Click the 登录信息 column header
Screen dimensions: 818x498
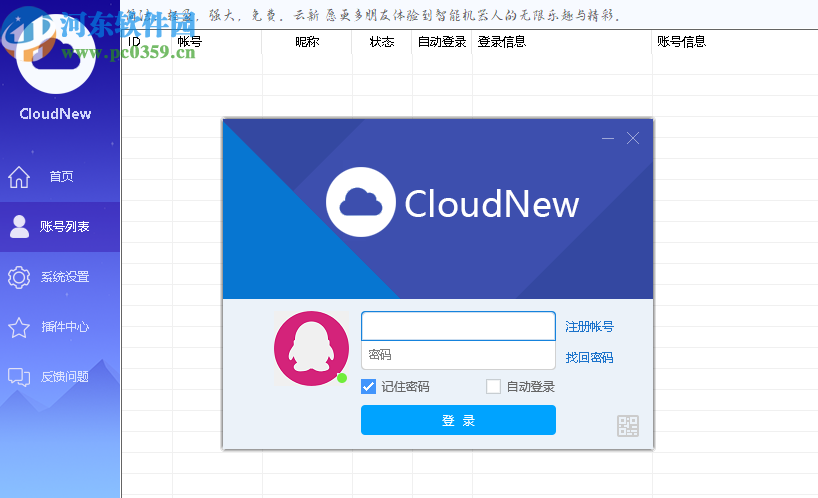(502, 42)
